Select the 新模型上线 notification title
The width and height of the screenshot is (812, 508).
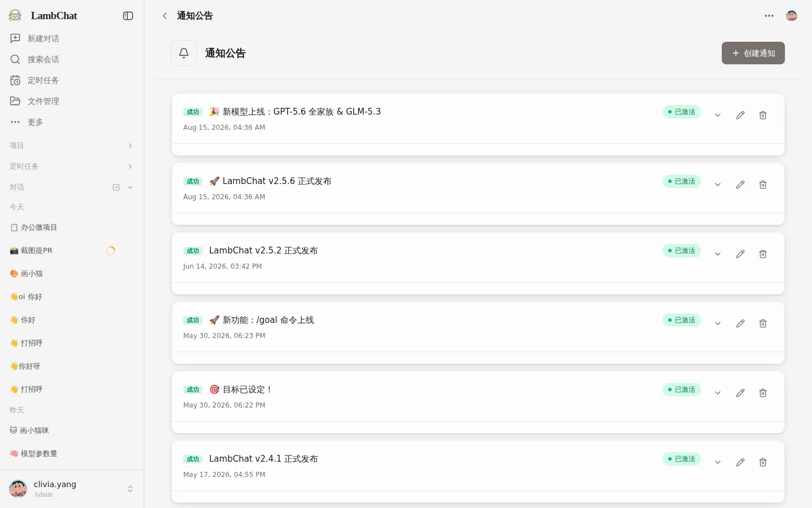point(295,112)
